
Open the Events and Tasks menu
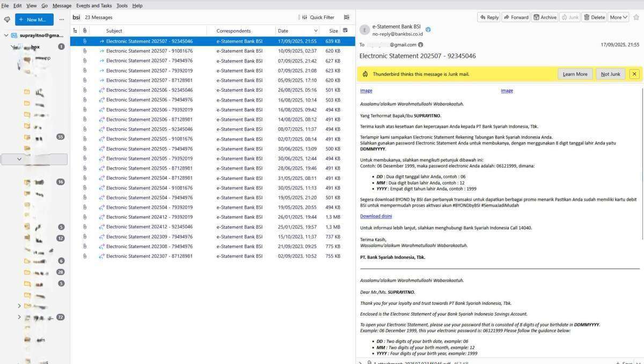[94, 5]
